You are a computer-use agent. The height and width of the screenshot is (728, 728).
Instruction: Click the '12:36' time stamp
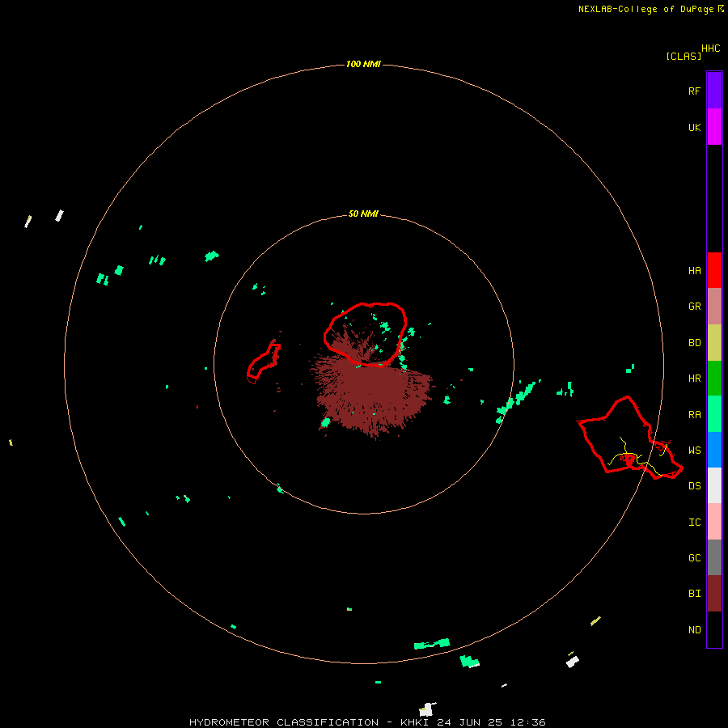click(x=527, y=722)
